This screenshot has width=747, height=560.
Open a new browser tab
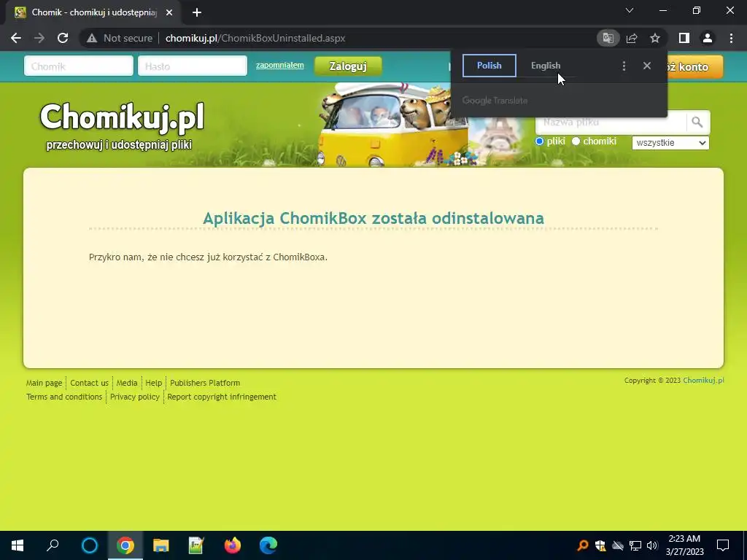pyautogui.click(x=197, y=12)
